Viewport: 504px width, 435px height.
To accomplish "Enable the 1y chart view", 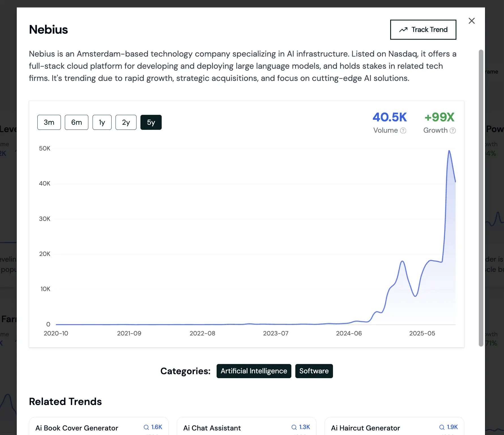I will [x=102, y=122].
